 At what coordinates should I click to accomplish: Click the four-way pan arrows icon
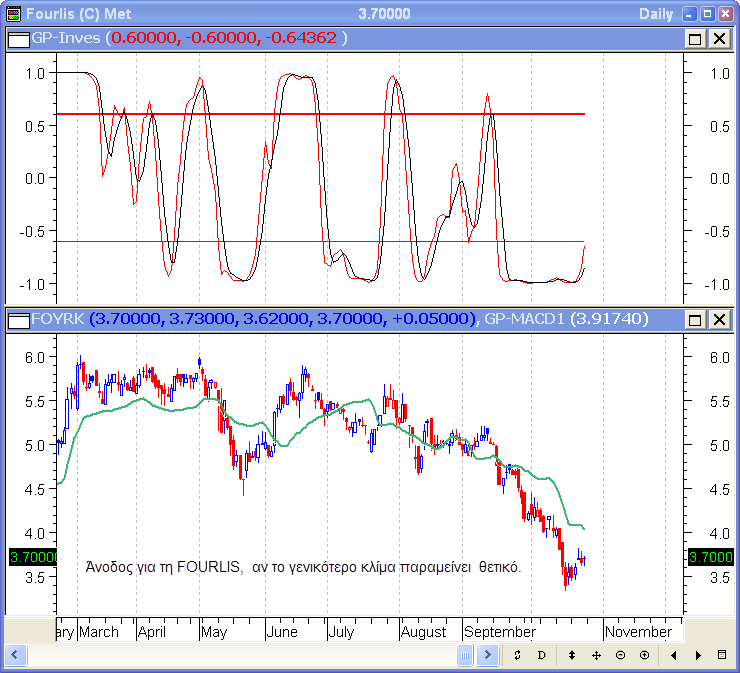click(596, 655)
